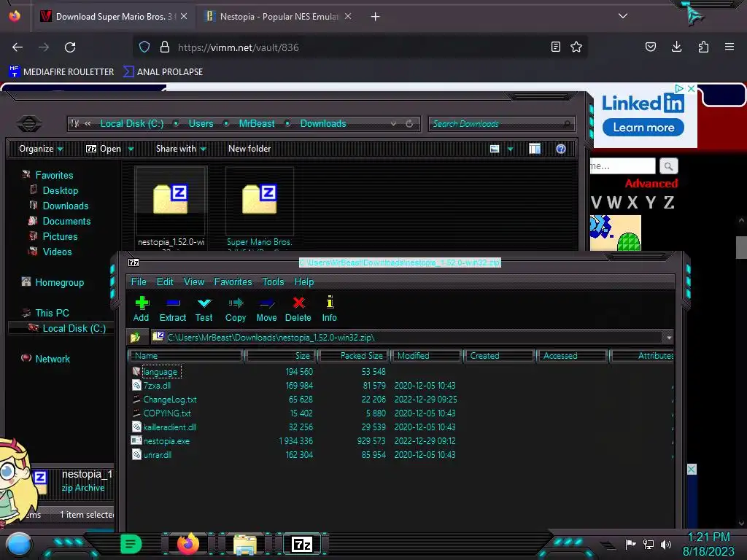Save page to Pocket icon
This screenshot has width=747, height=560.
click(x=650, y=47)
